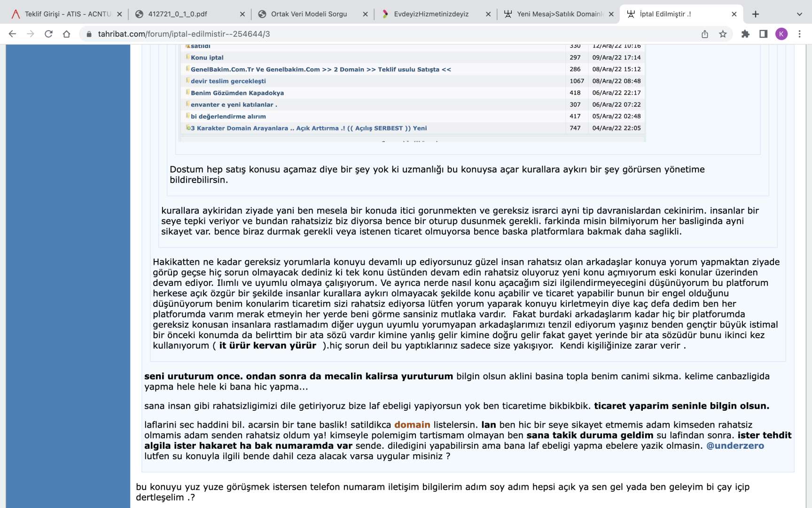Click the orange 'domain' keyword link
The height and width of the screenshot is (508, 812).
[x=412, y=425]
